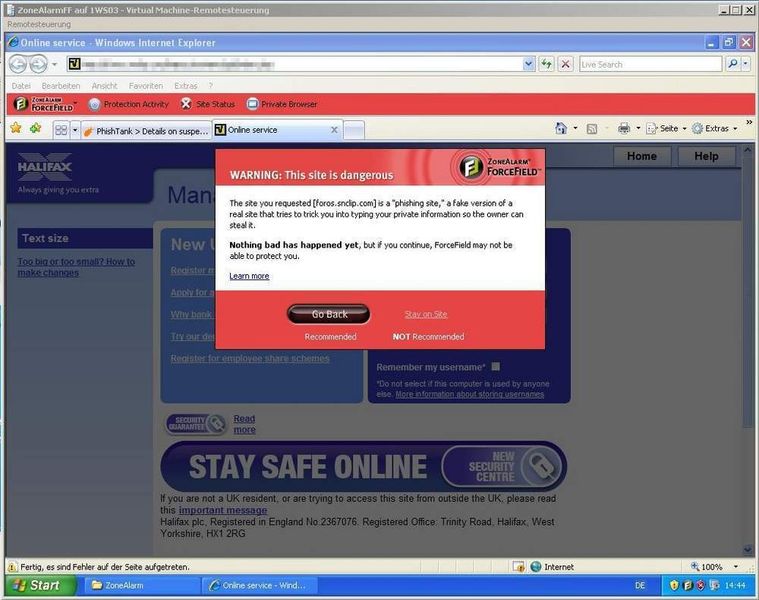Click the important message link

click(x=223, y=510)
